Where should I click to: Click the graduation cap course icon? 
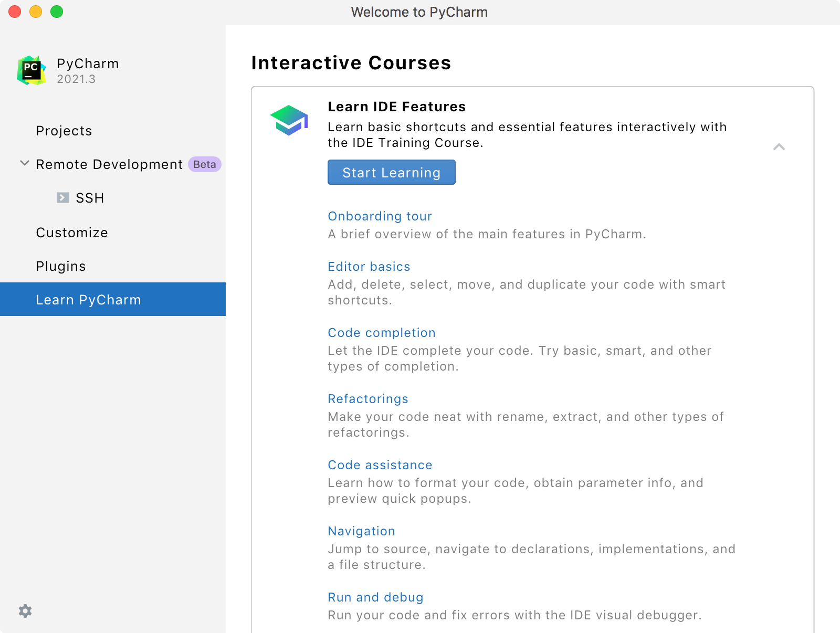coord(289,120)
